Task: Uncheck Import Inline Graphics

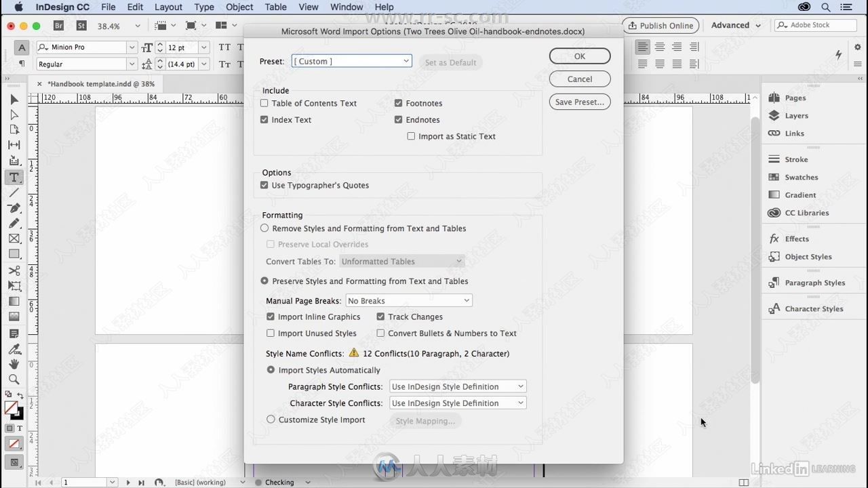Action: (x=271, y=317)
